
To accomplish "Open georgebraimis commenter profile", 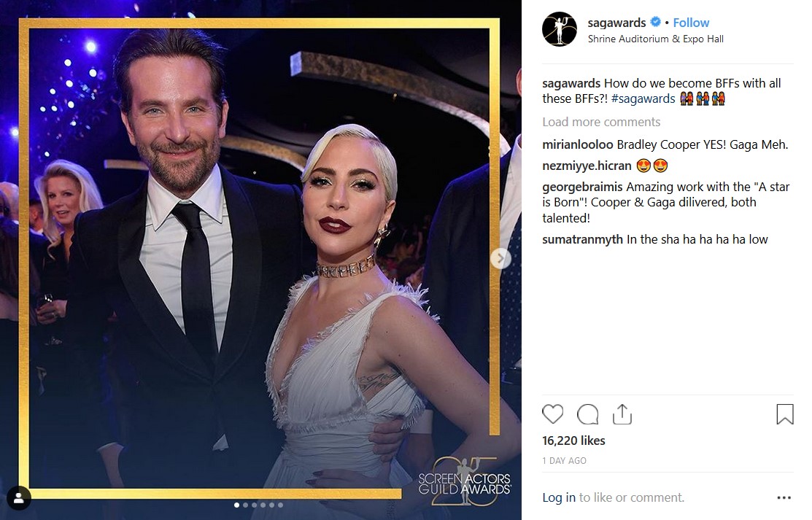I will 582,187.
